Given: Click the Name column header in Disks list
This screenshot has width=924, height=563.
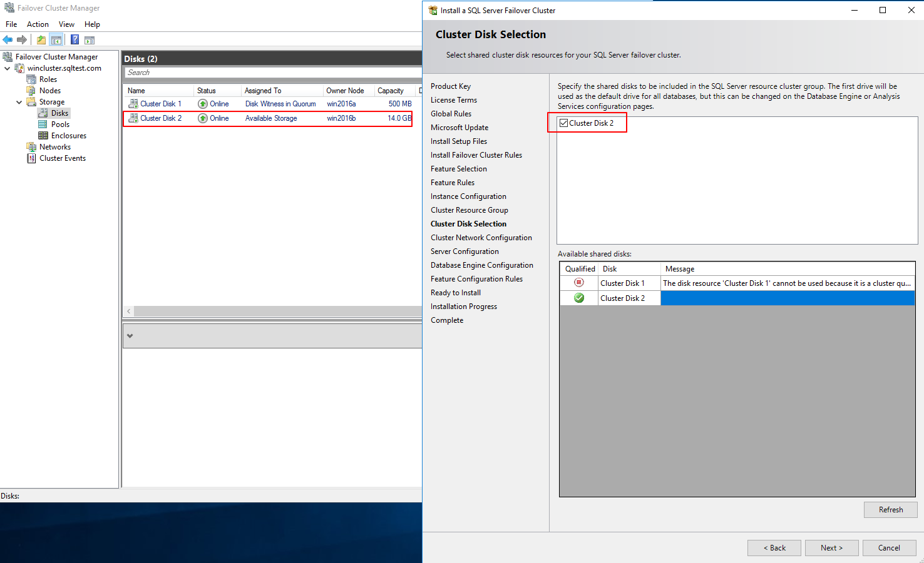Looking at the screenshot, I should (159, 91).
